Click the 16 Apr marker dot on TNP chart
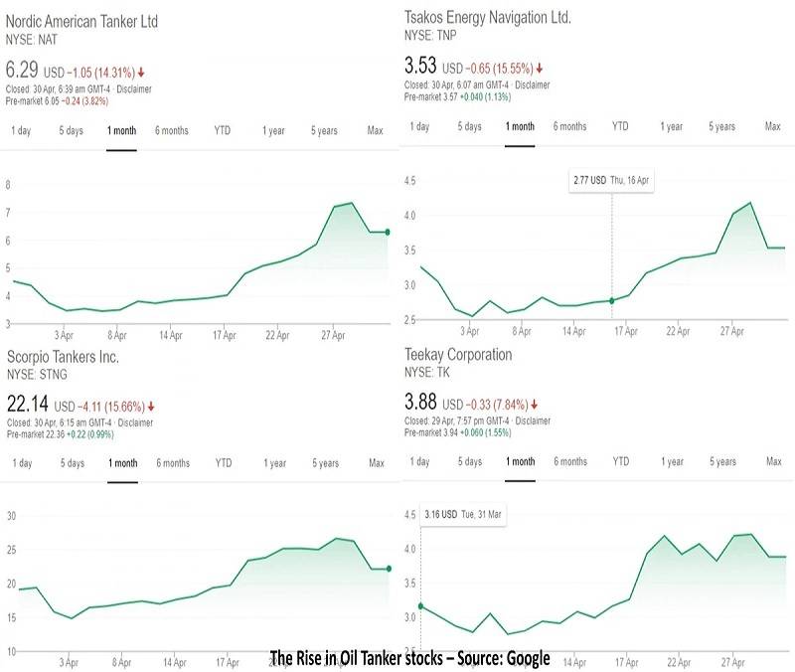Screen dimensions: 795x672 point(612,299)
